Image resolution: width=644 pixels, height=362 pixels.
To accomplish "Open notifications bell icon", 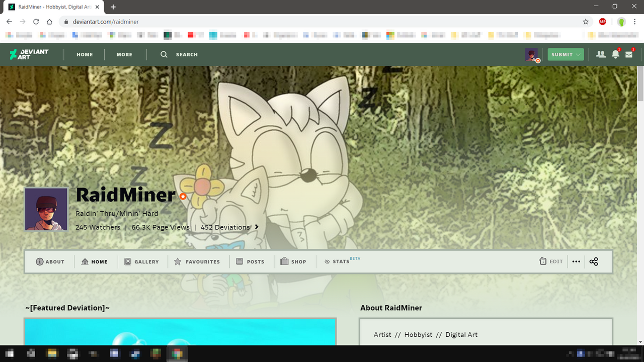I will pyautogui.click(x=615, y=54).
